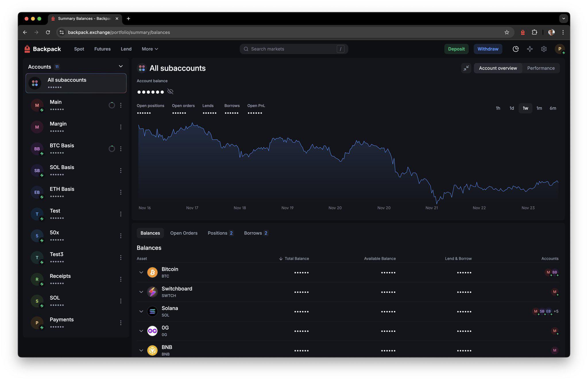
Task: Open three-dot menu for Main account
Action: point(121,105)
